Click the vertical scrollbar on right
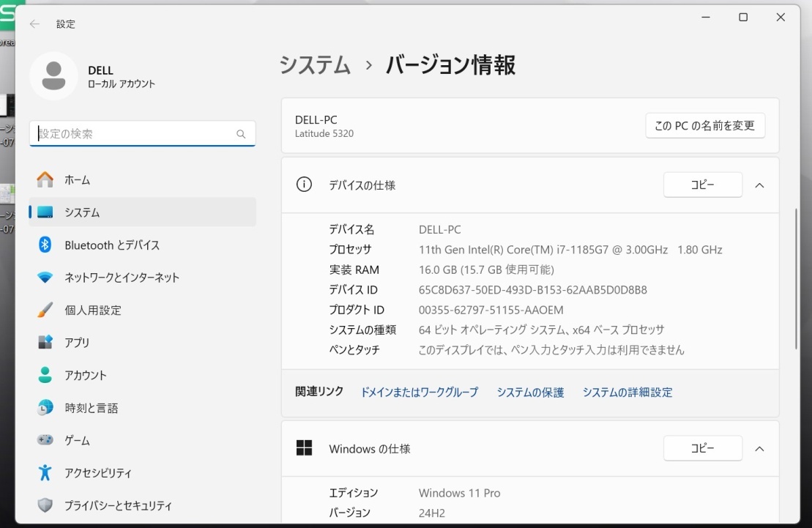812x528 pixels. (x=796, y=279)
